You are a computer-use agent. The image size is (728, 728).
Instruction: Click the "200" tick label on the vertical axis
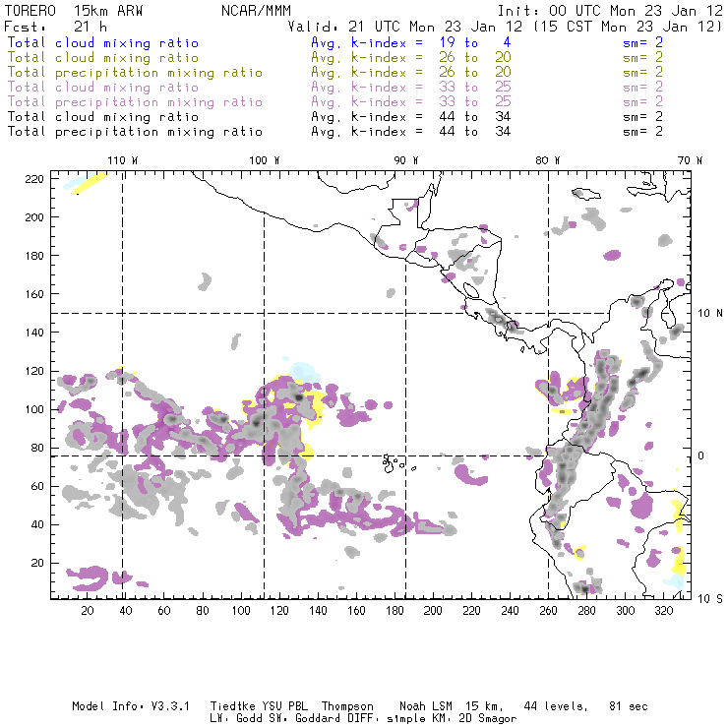tap(34, 217)
